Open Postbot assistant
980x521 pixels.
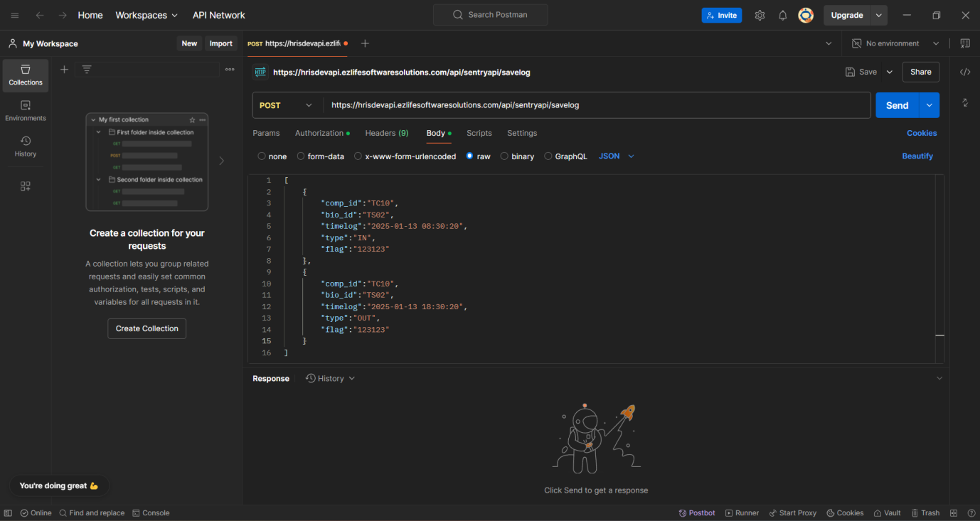click(697, 513)
